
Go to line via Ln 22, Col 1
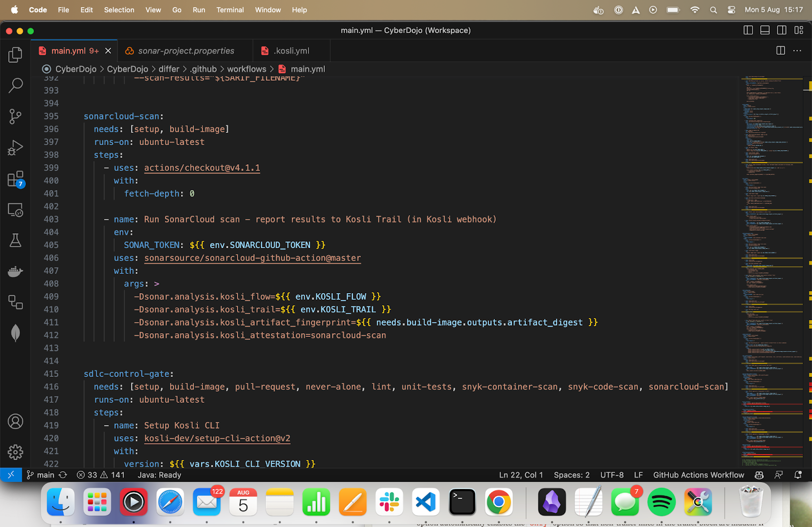pos(521,475)
